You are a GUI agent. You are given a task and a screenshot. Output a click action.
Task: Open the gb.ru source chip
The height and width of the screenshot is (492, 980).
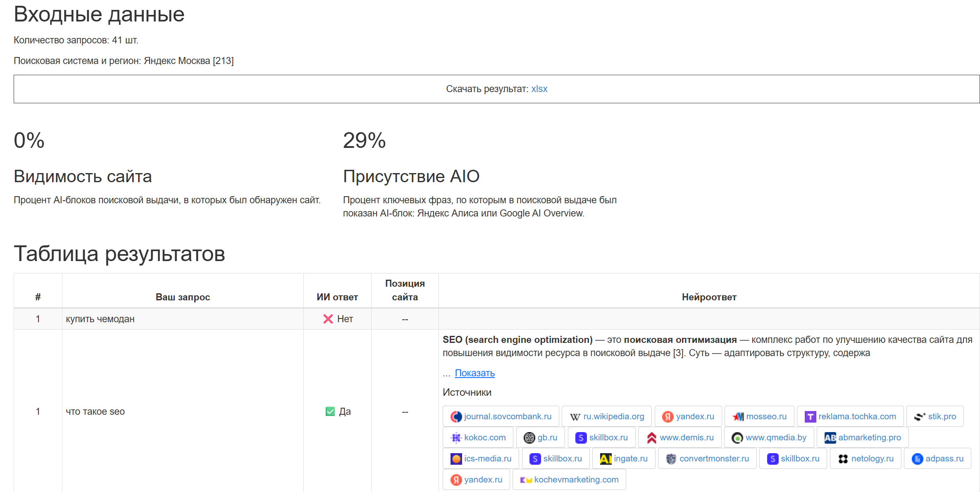pyautogui.click(x=540, y=437)
